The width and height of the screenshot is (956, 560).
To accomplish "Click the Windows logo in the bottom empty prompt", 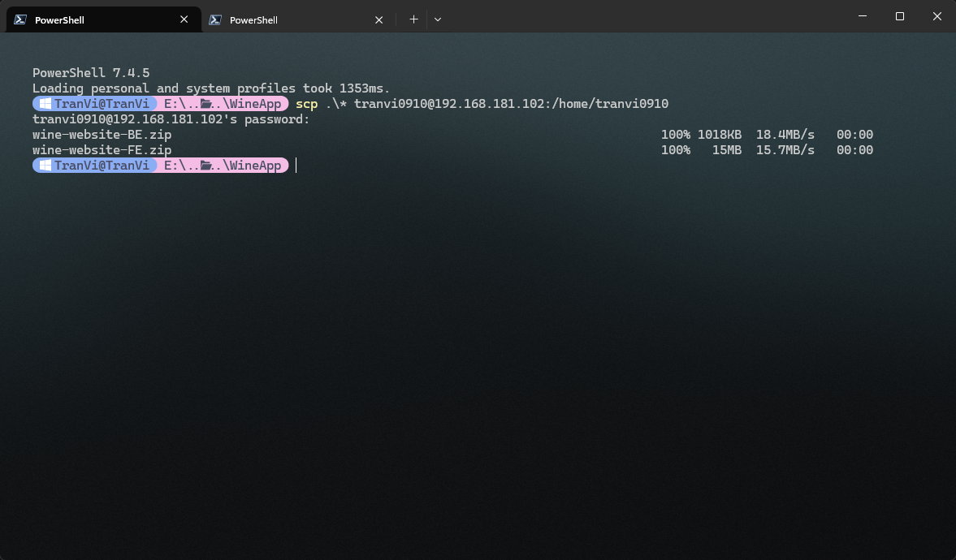I will (45, 166).
